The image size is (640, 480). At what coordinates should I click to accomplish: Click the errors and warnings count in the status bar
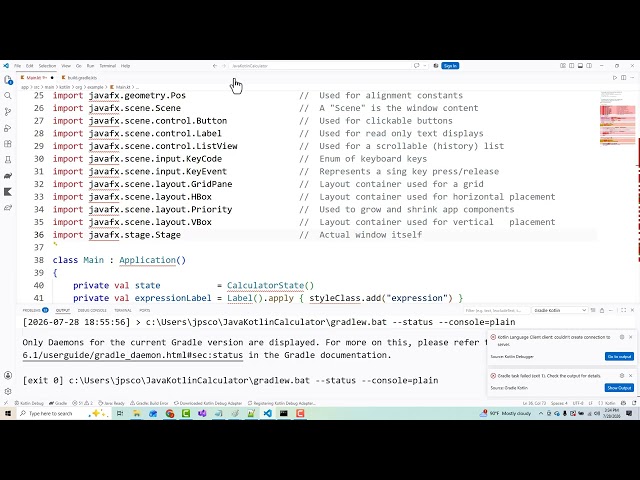point(82,403)
